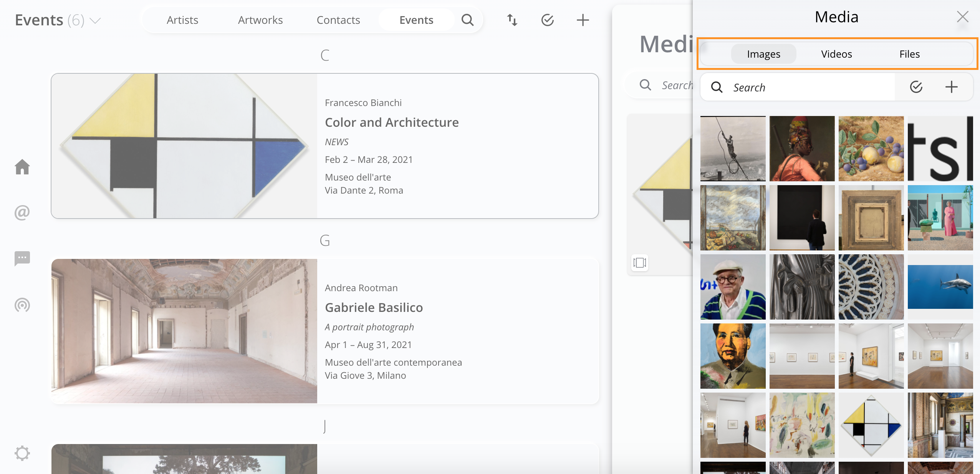The width and height of the screenshot is (980, 474).
Task: Add new media with plus button
Action: point(951,87)
